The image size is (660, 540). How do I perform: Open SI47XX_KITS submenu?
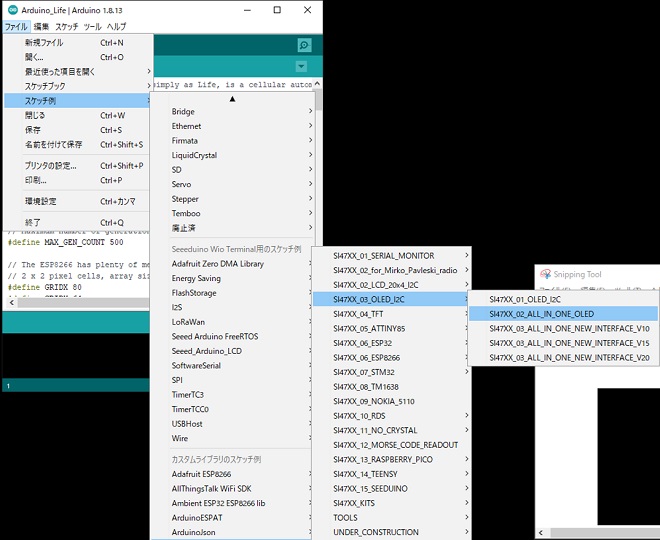tap(391, 503)
